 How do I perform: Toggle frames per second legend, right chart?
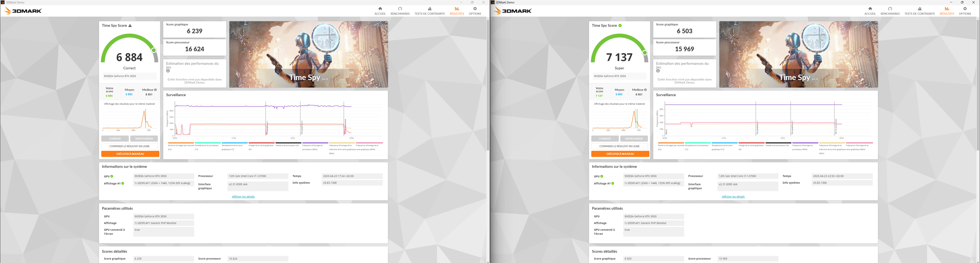click(x=671, y=147)
